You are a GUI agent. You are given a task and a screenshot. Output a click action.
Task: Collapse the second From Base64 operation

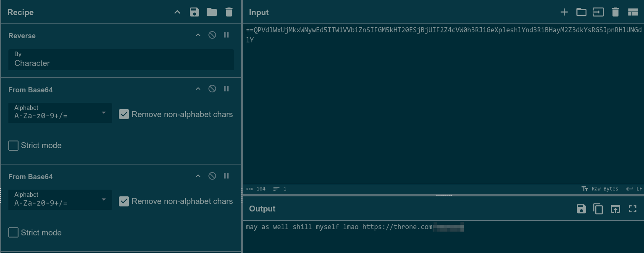coord(198,176)
